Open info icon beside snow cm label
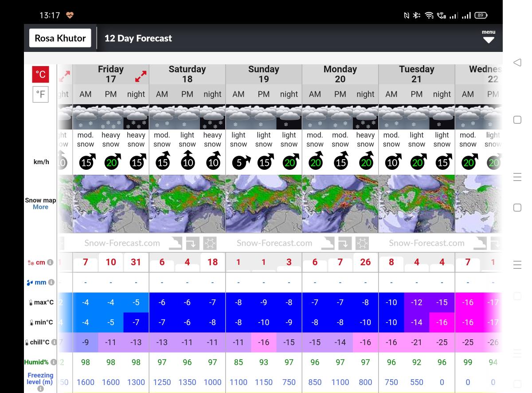This screenshot has width=532, height=393. [x=50, y=262]
